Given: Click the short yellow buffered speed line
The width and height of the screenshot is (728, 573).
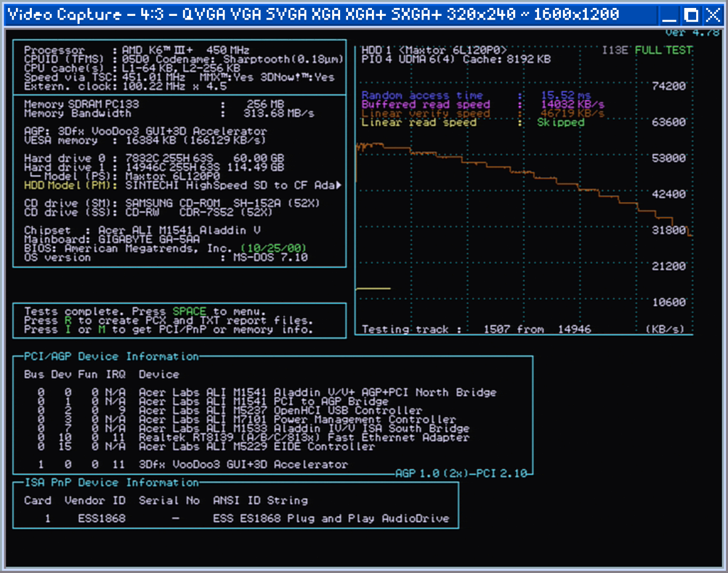Looking at the screenshot, I should 373,289.
